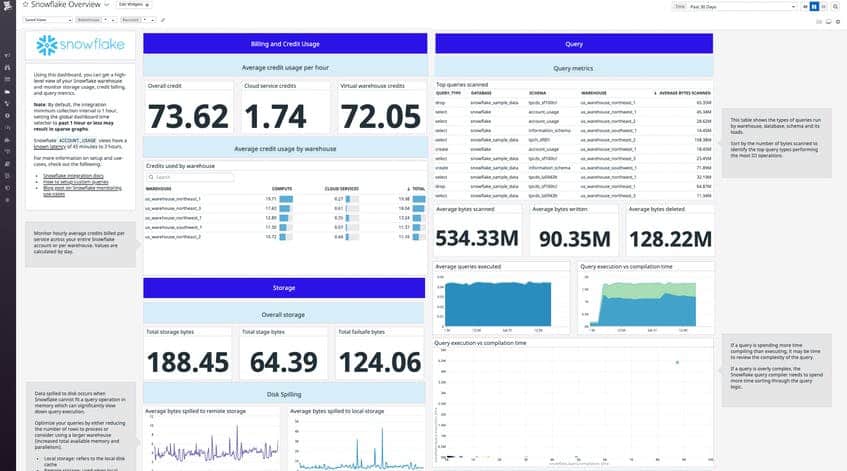Open the How to setup custom queries link
This screenshot has width=847, height=471.
[76, 182]
